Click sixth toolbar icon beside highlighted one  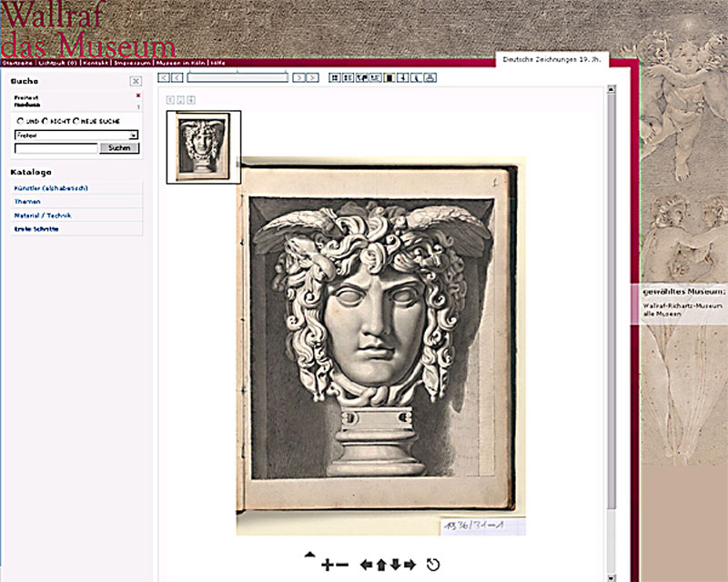click(x=402, y=77)
